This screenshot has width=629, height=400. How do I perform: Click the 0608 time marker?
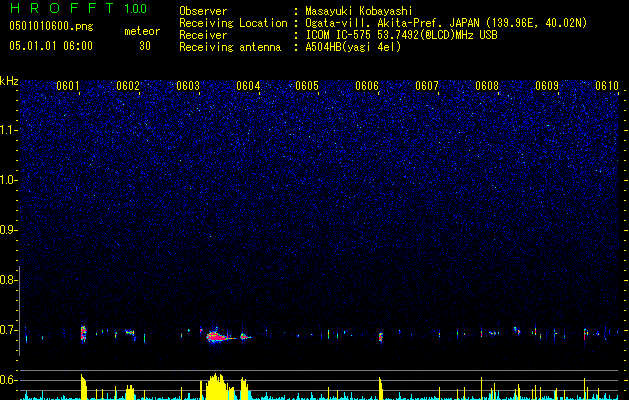pos(487,86)
